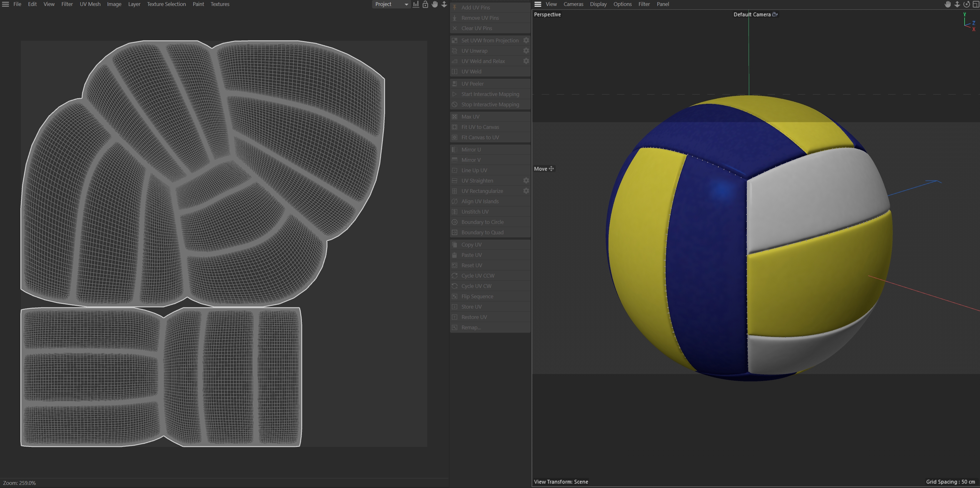Click the viewport zoom arrows icon
The width and height of the screenshot is (980, 488).
coord(957,4)
